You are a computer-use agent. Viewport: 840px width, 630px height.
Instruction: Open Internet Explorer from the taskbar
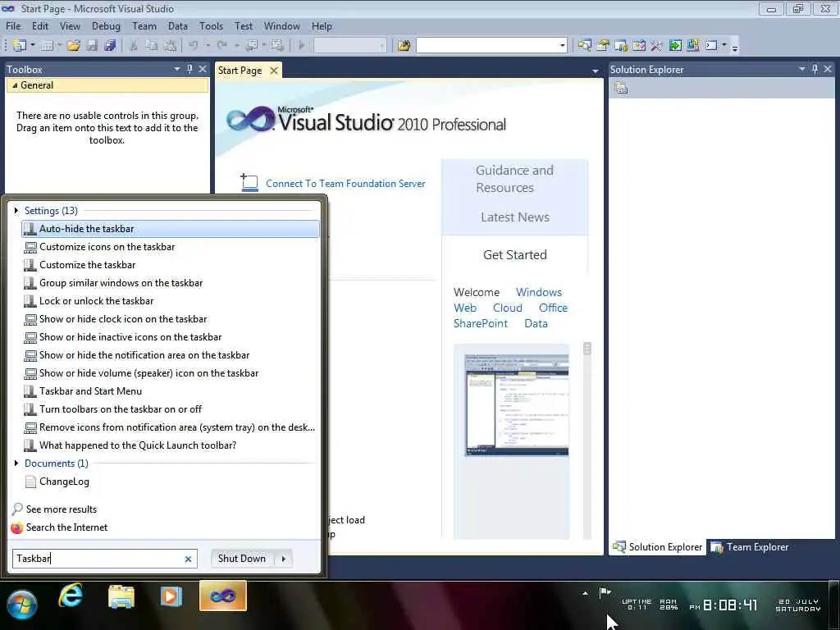point(71,596)
